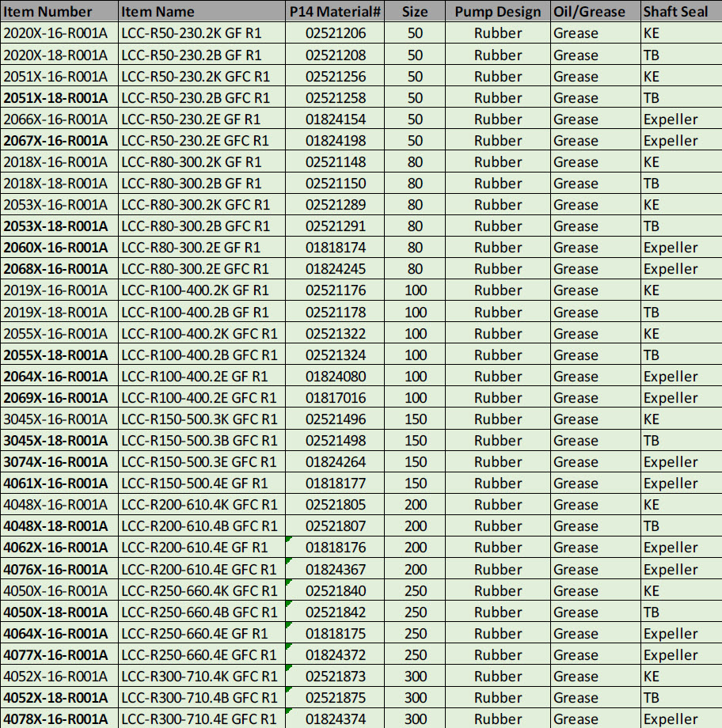The width and height of the screenshot is (722, 728).
Task: Click TB seal in 3045X-18-R001A row
Action: (x=682, y=440)
